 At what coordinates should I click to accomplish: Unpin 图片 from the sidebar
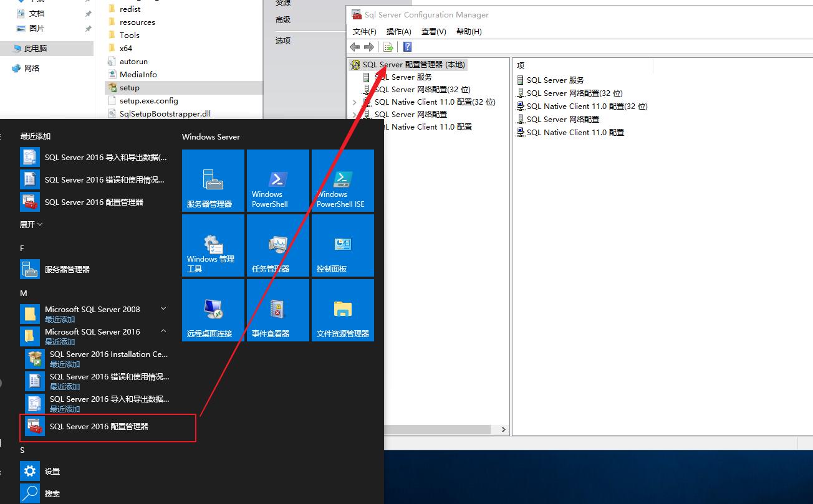pos(88,28)
